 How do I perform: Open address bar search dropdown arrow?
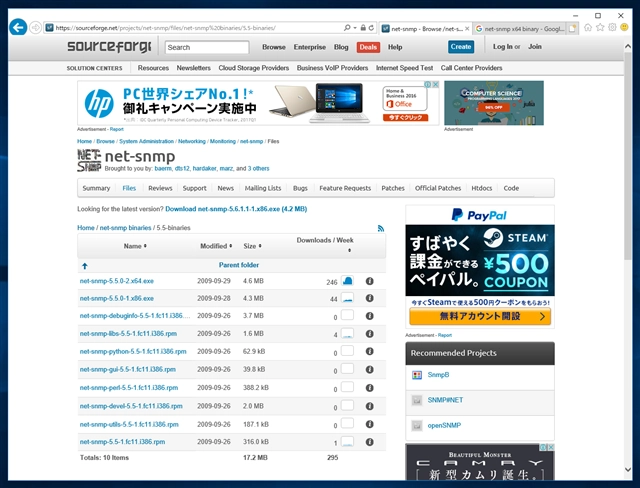pos(355,28)
